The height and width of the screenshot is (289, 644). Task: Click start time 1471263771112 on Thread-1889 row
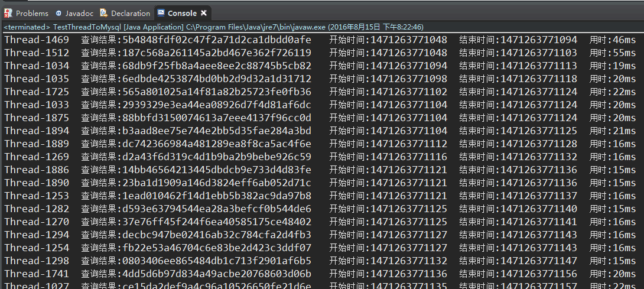[x=409, y=144]
